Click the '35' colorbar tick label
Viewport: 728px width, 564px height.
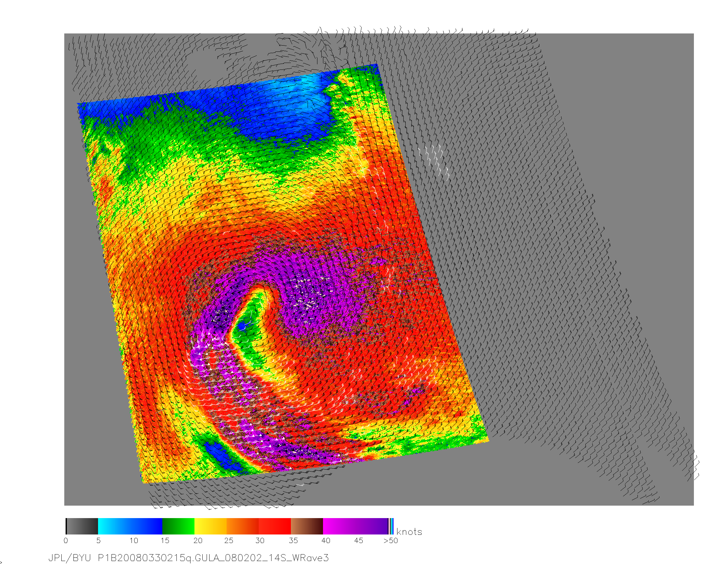point(293,541)
